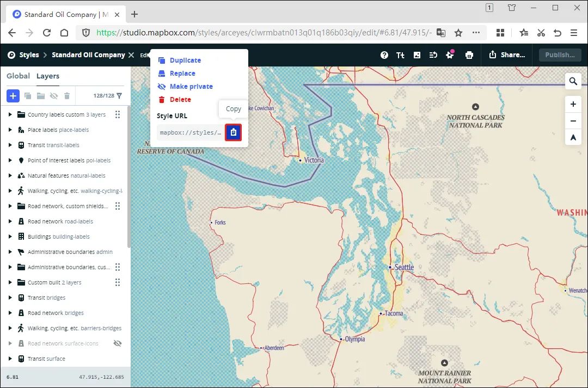Open the Help icon in top toolbar

coord(384,54)
